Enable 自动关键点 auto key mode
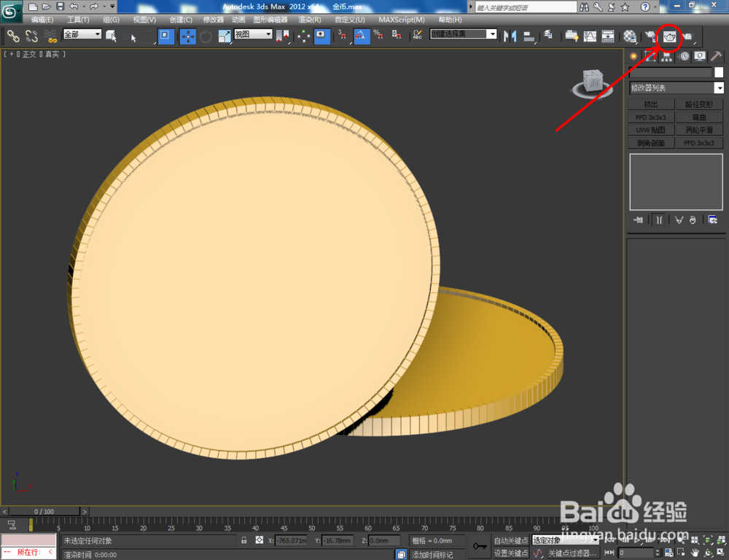Screen dimensions: 729x560 [511, 540]
